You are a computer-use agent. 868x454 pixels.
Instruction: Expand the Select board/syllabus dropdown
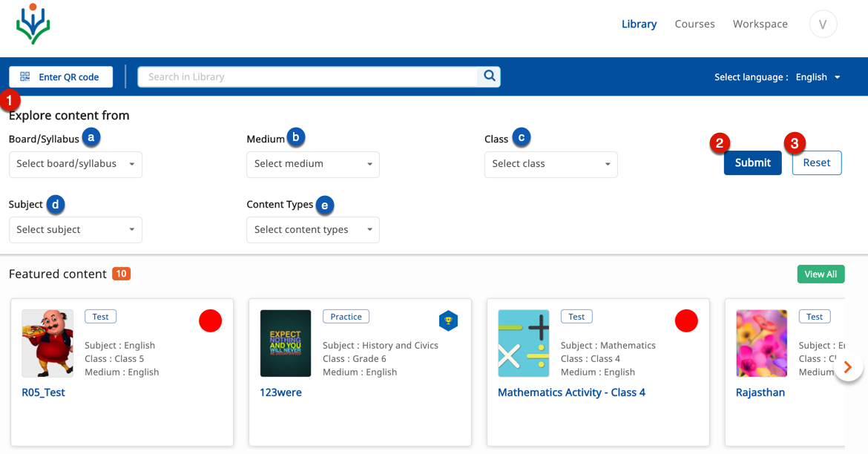(76, 164)
